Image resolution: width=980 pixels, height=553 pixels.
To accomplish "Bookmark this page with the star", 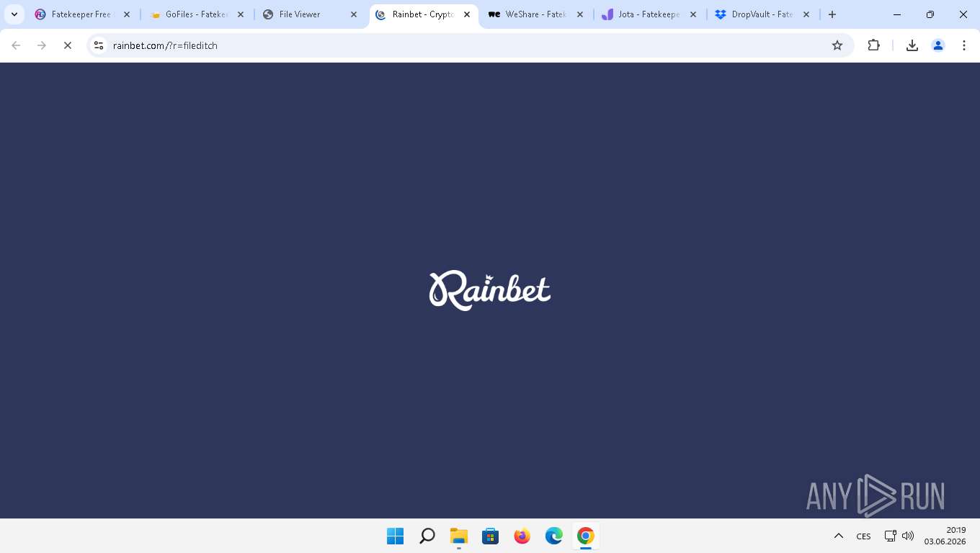I will [x=837, y=45].
